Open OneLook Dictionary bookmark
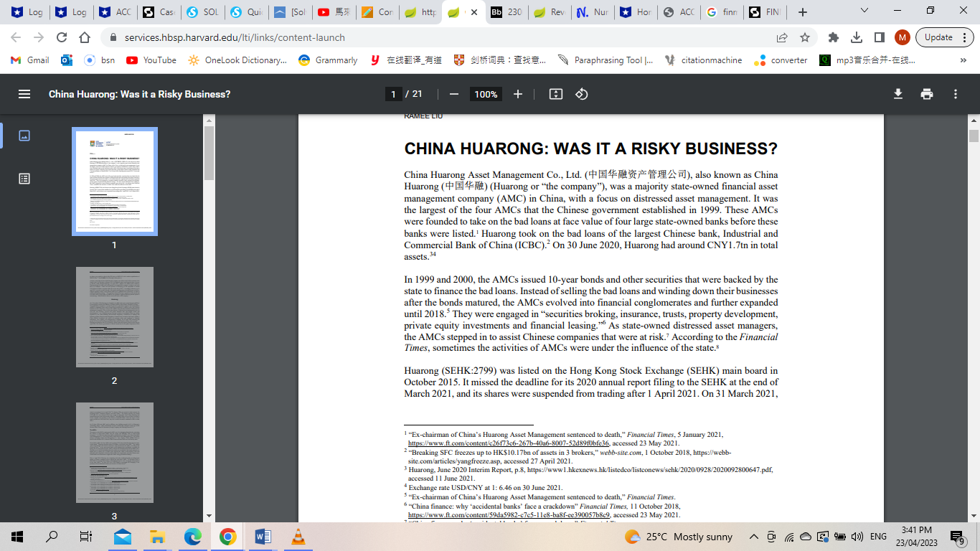The image size is (980, 551). (237, 60)
